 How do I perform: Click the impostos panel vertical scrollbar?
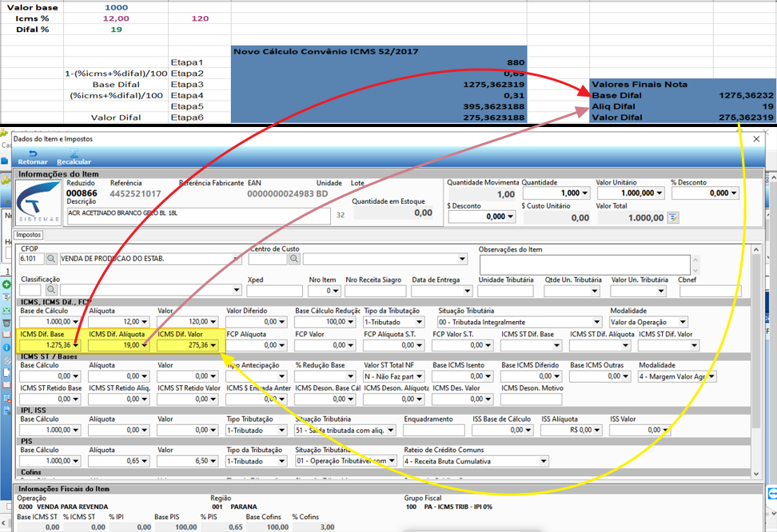(x=756, y=342)
